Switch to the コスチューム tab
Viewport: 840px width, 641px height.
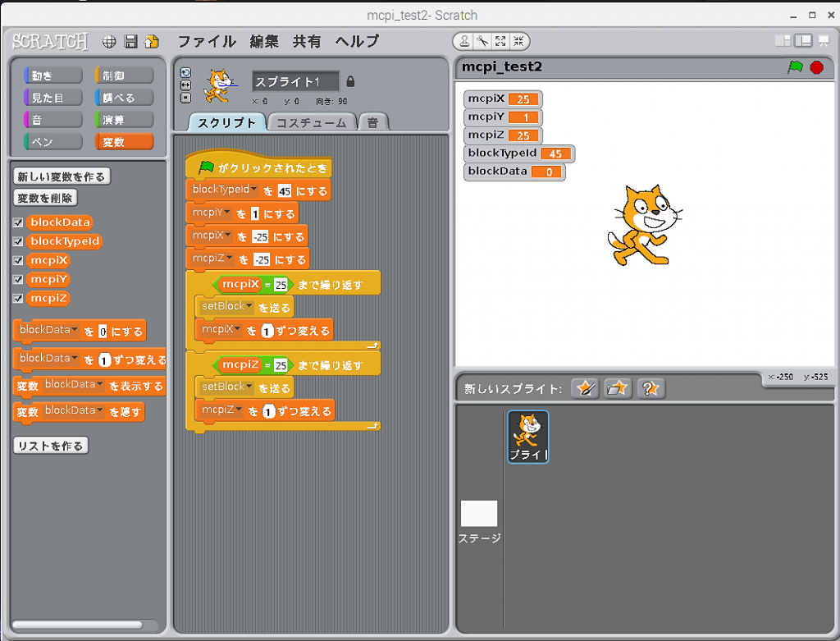(312, 123)
